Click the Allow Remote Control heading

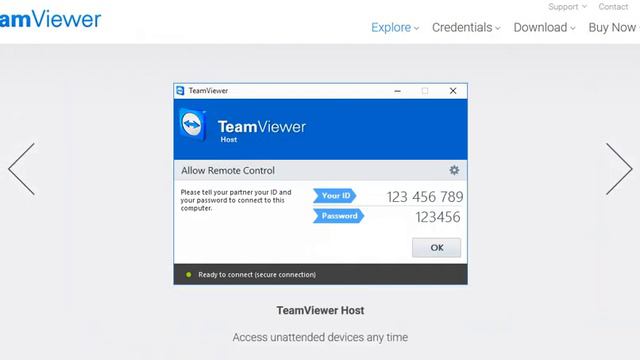(228, 171)
